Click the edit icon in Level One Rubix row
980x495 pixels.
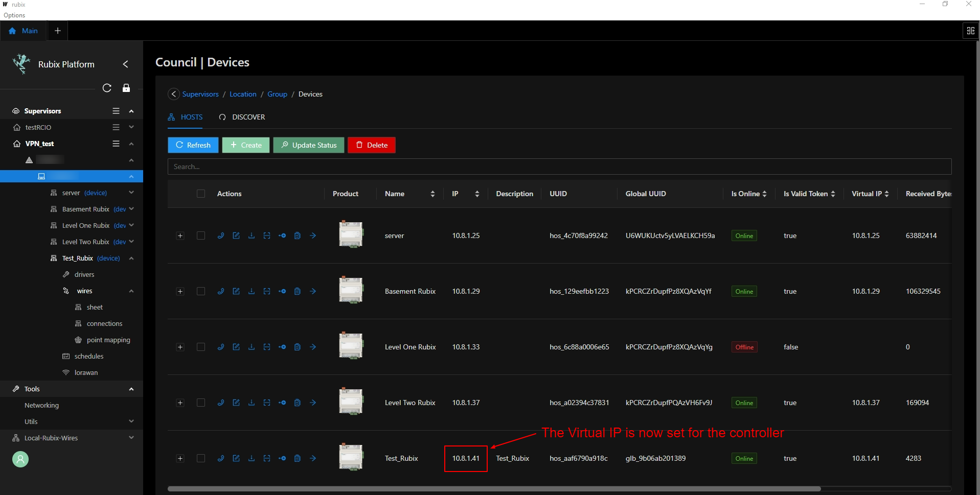236,347
